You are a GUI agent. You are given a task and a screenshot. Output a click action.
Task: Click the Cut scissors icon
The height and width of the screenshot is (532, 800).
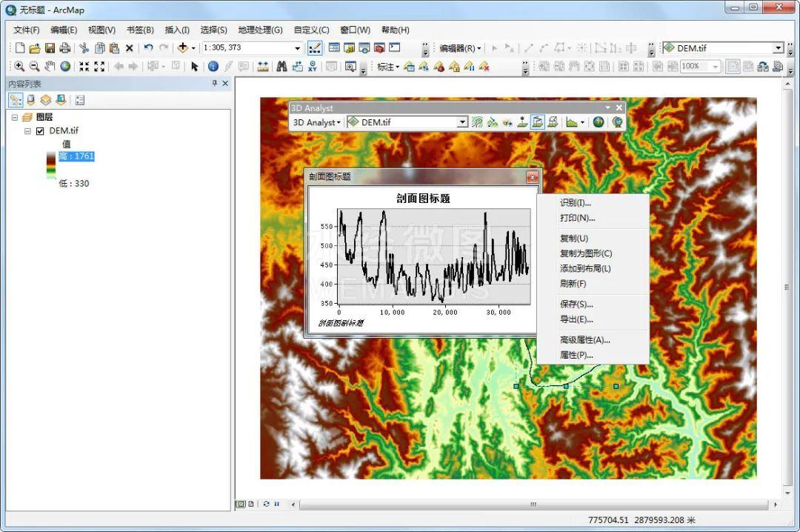click(x=84, y=48)
